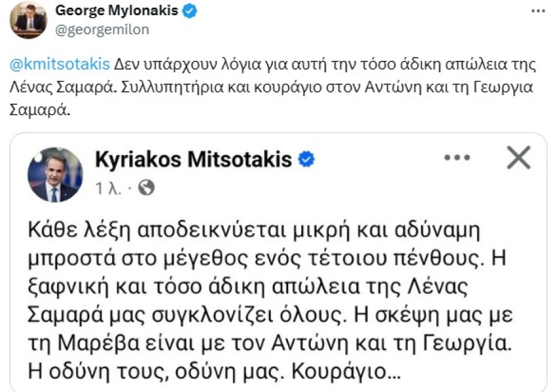Open Kyriakos Mitsotakis's profile photo
This screenshot has width=557, height=392.
[55, 175]
